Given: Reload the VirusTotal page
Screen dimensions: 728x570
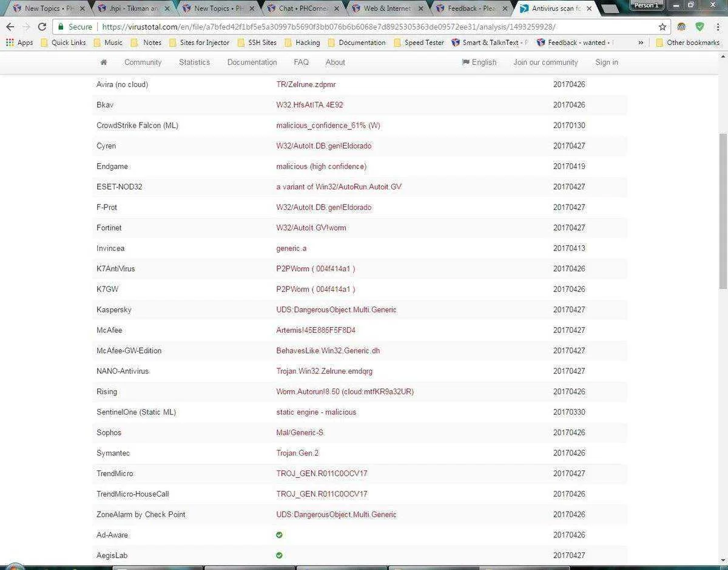Looking at the screenshot, I should pyautogui.click(x=42, y=27).
